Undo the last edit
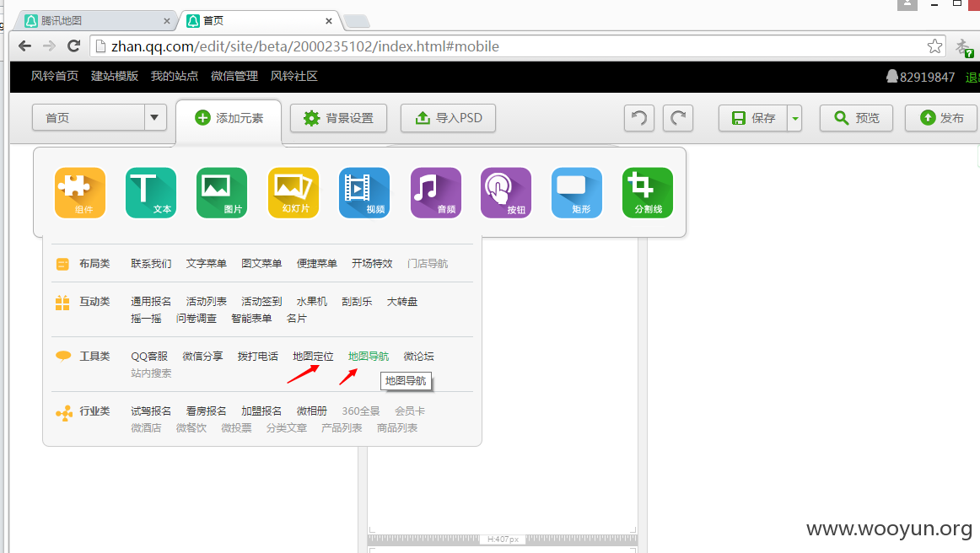The image size is (980, 553). (x=638, y=118)
